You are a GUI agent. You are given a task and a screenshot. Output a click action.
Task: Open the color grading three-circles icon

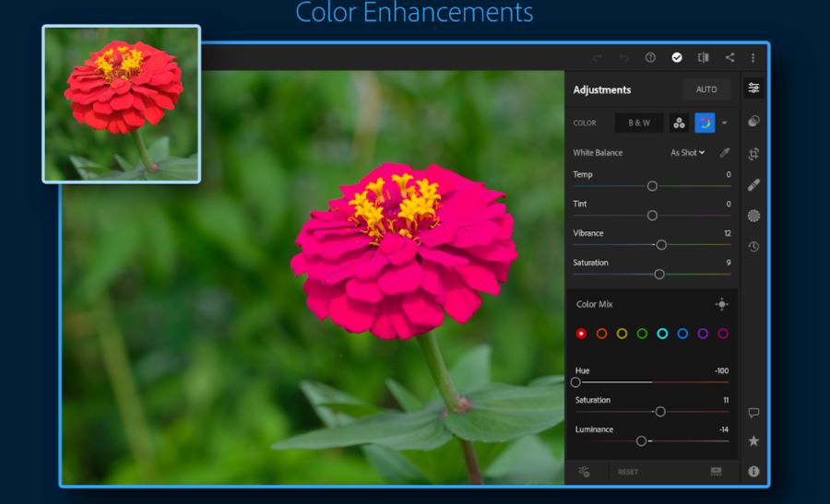coord(679,123)
